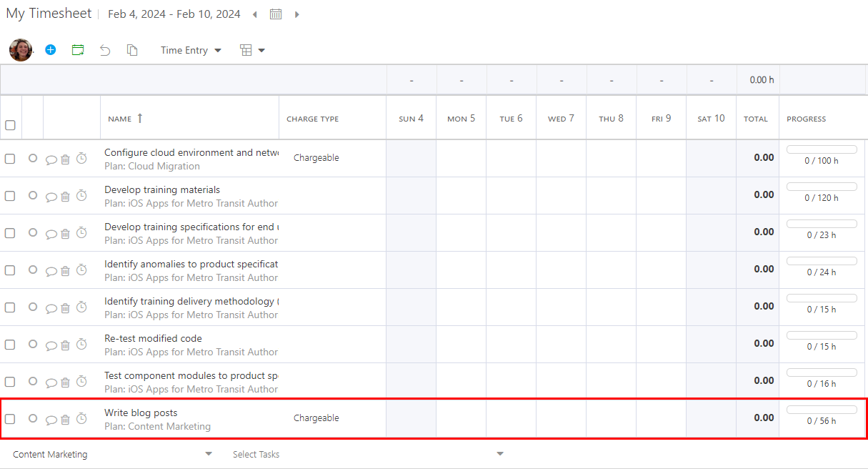The image size is (868, 469).
Task: Check the Develop training materials row checkbox
Action: [x=10, y=196]
